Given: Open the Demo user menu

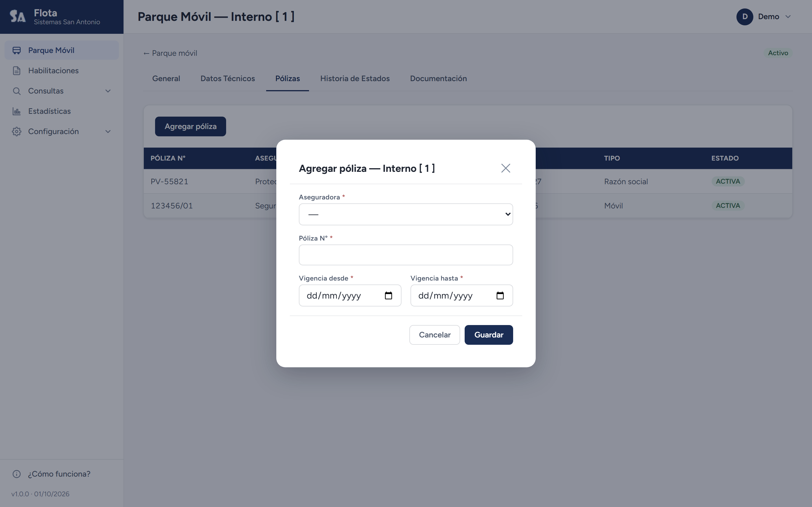Looking at the screenshot, I should pos(764,17).
